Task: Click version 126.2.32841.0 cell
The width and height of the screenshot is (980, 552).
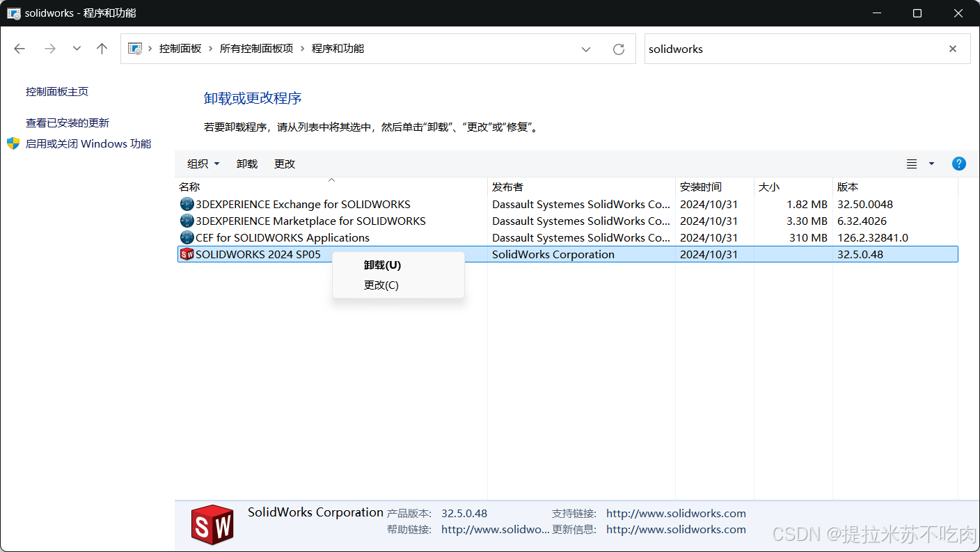Action: click(x=873, y=238)
